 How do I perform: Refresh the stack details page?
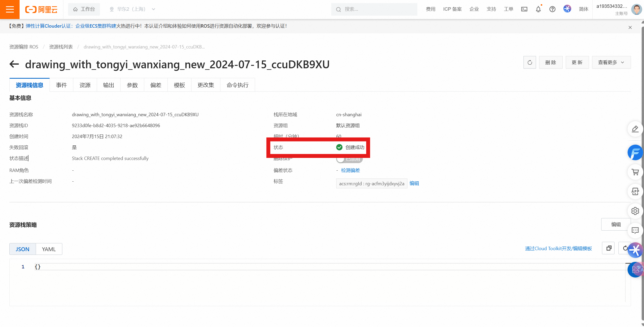(529, 63)
